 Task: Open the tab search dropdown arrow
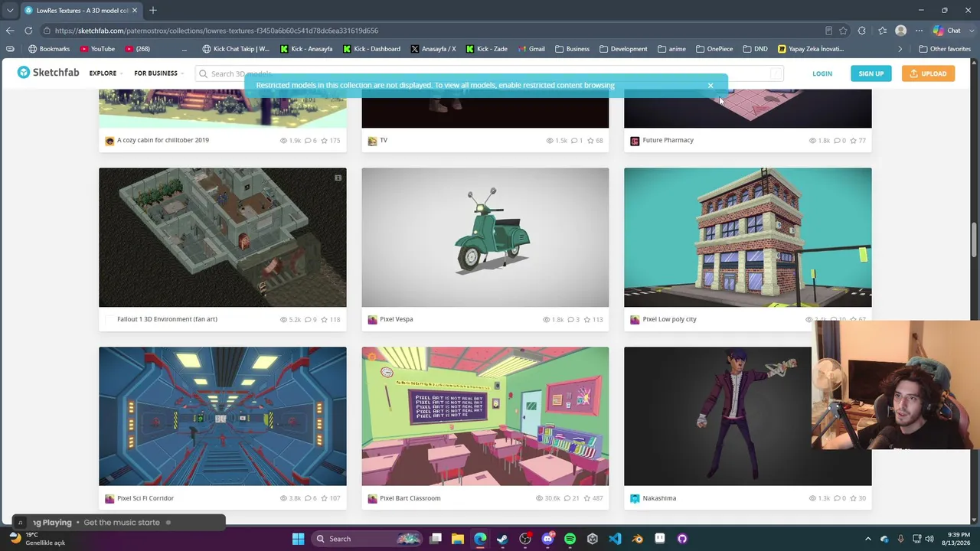click(10, 11)
